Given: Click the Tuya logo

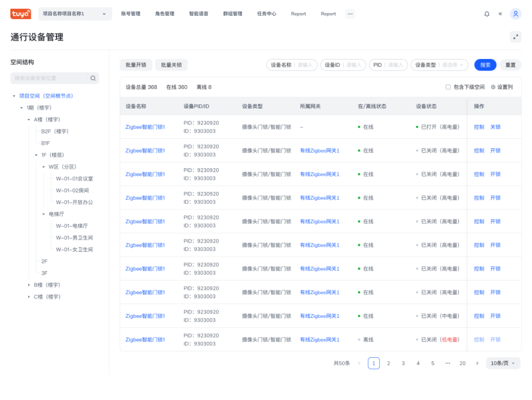Looking at the screenshot, I should (x=21, y=14).
